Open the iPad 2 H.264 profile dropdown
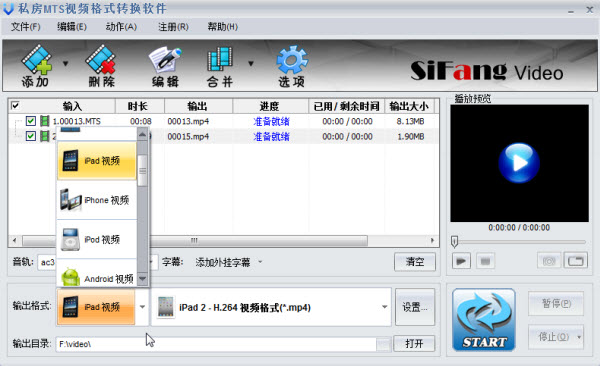This screenshot has width=600, height=366. click(384, 307)
